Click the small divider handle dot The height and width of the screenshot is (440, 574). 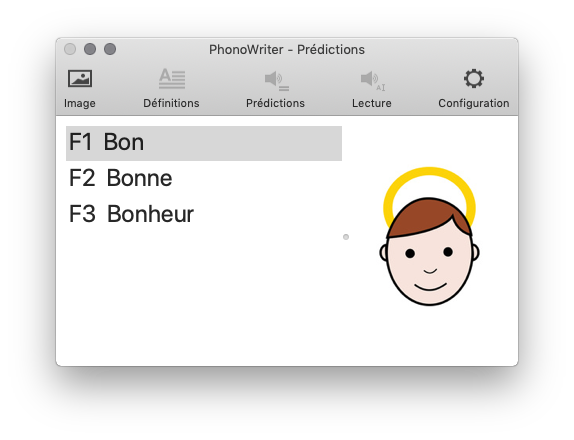point(346,237)
